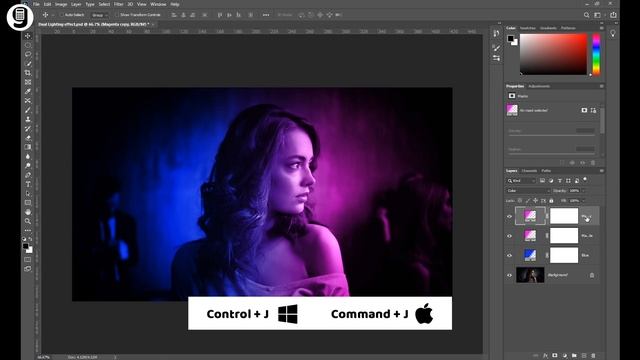Switch to the Channels tab
This screenshot has width=640, height=360.
(529, 171)
